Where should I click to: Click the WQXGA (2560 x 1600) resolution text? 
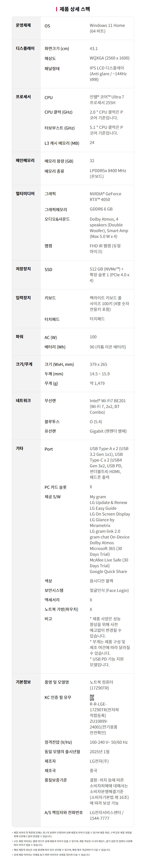[x=109, y=58]
